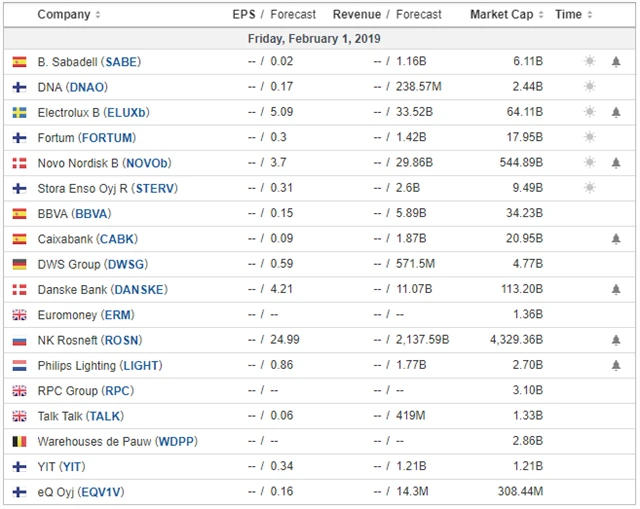This screenshot has height=509, width=640.
Task: Click the Danske Bank alert bell
Action: [x=616, y=290]
